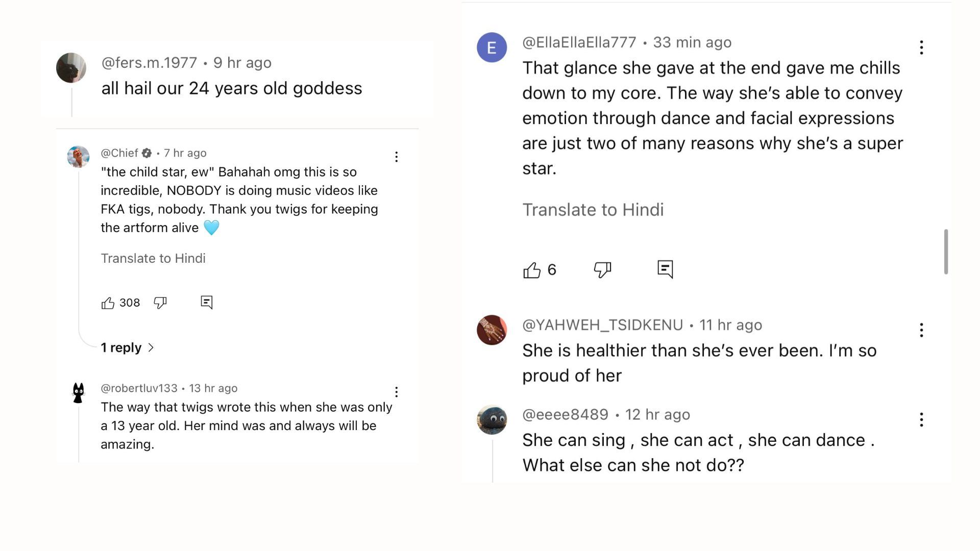Translate @EllaEllaElla777's comment to Hindi
This screenshot has height=551, width=980.
point(593,210)
